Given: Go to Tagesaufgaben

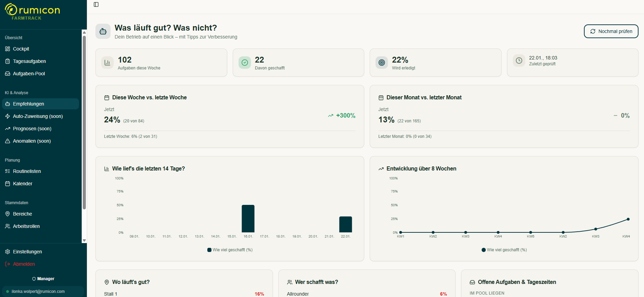Looking at the screenshot, I should [x=29, y=61].
